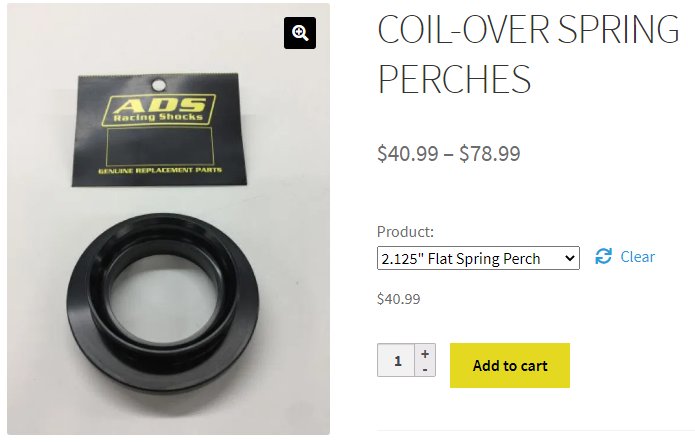Click the $40.99 – $78.99 price range
The image size is (695, 445).
click(x=449, y=153)
